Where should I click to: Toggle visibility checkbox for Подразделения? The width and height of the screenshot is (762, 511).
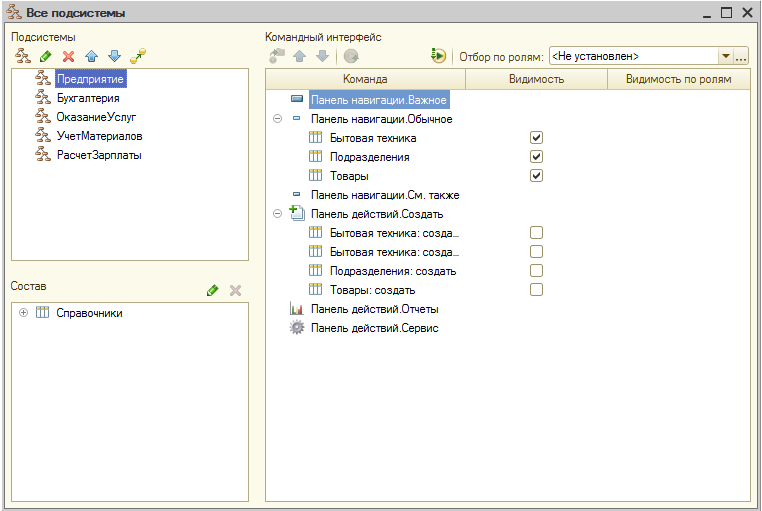point(536,157)
